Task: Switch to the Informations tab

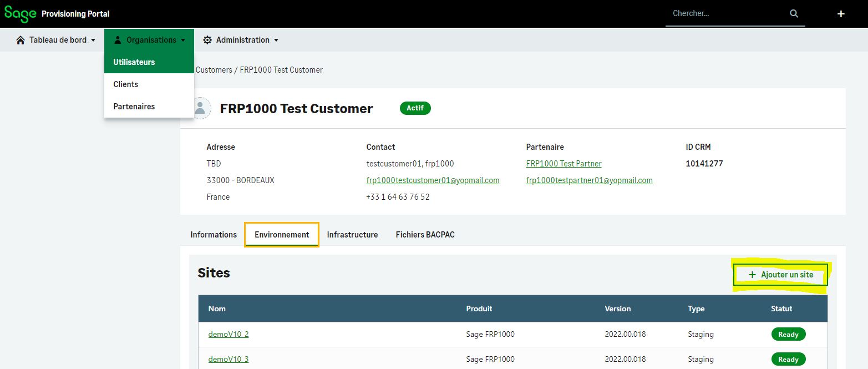Action: pos(214,235)
